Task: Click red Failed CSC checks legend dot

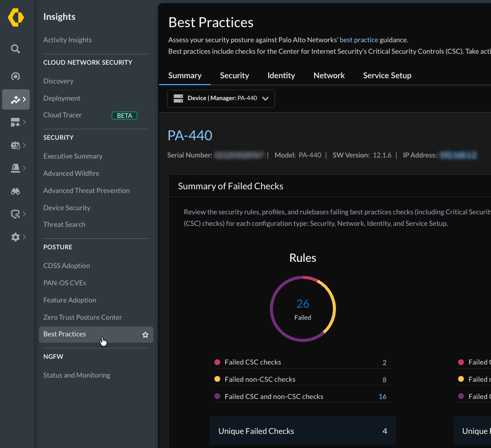Action: [x=217, y=362]
